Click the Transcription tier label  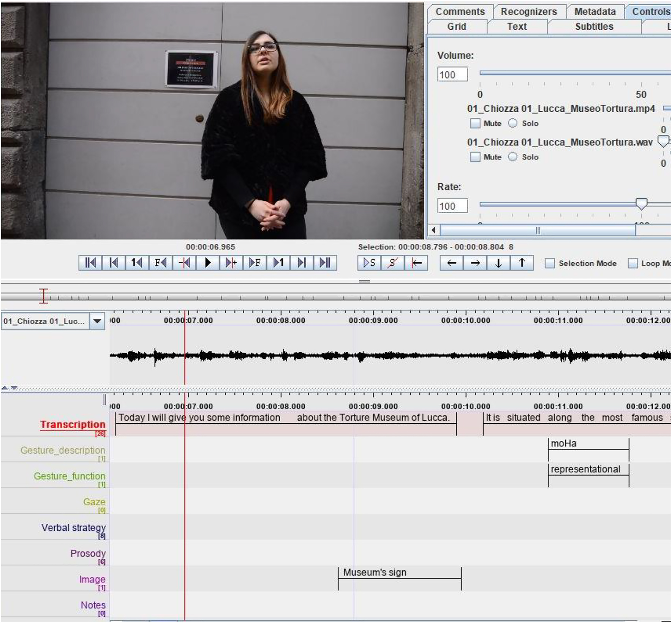click(x=73, y=424)
